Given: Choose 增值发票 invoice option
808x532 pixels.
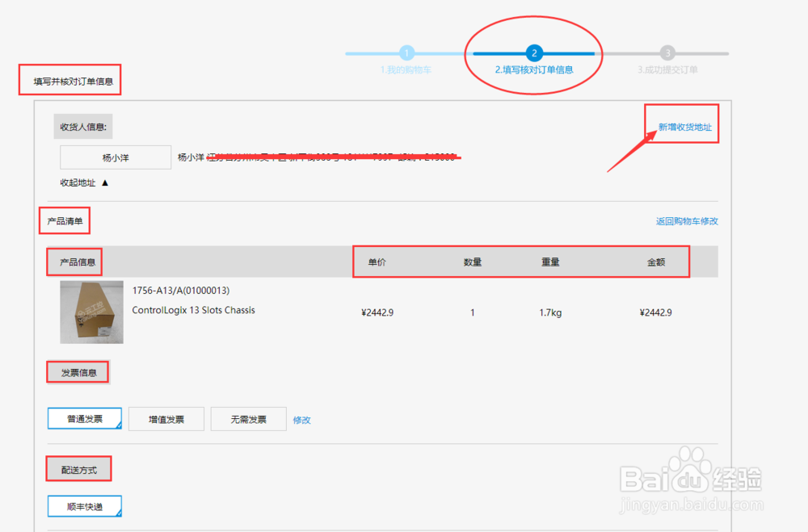Looking at the screenshot, I should click(x=166, y=419).
